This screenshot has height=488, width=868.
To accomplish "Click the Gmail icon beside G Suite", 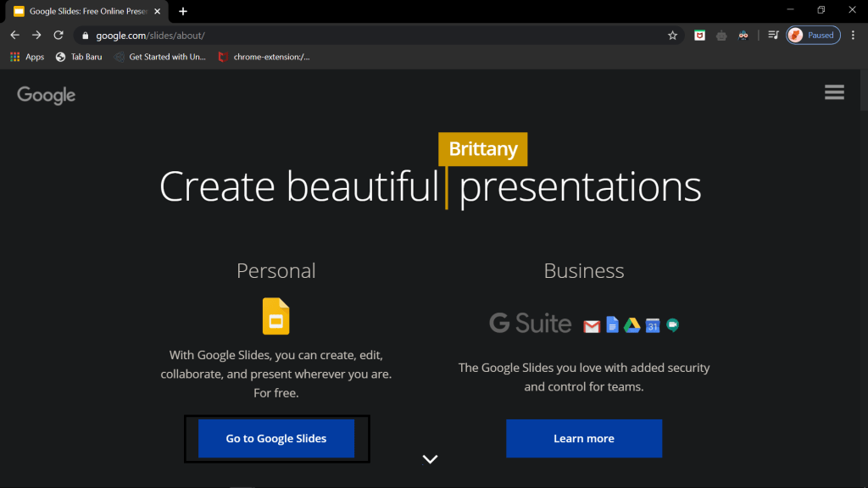I will (592, 325).
